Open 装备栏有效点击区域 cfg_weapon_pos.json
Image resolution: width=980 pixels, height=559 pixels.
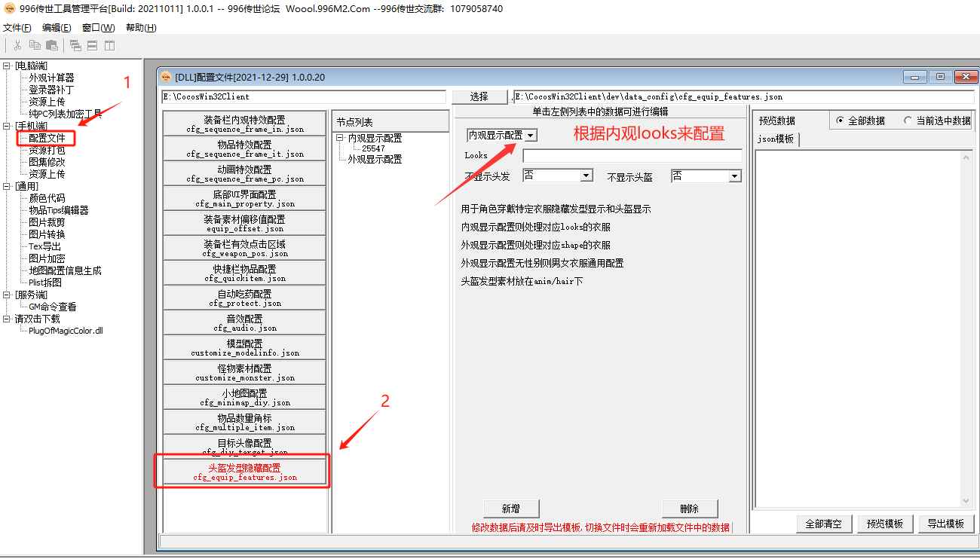(x=245, y=249)
